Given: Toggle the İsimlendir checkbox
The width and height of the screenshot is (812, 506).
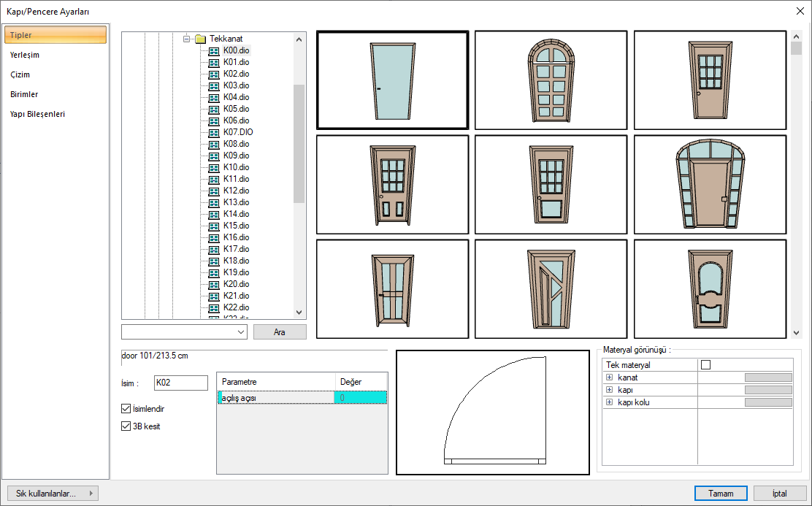Looking at the screenshot, I should [126, 409].
